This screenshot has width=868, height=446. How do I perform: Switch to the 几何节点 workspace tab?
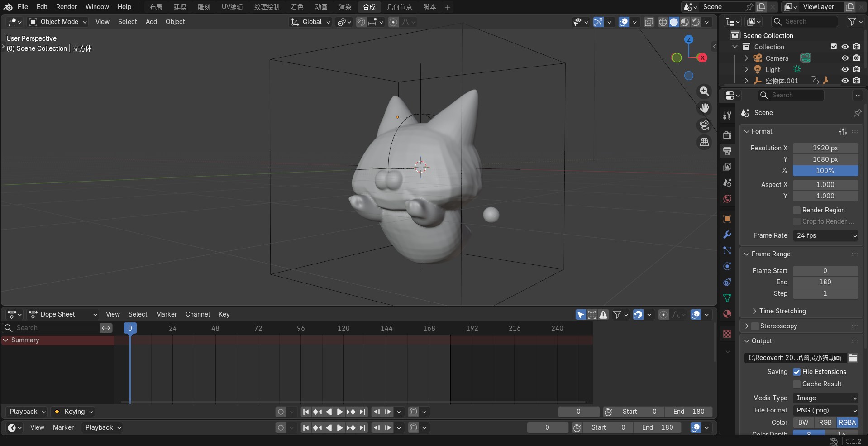tap(399, 7)
